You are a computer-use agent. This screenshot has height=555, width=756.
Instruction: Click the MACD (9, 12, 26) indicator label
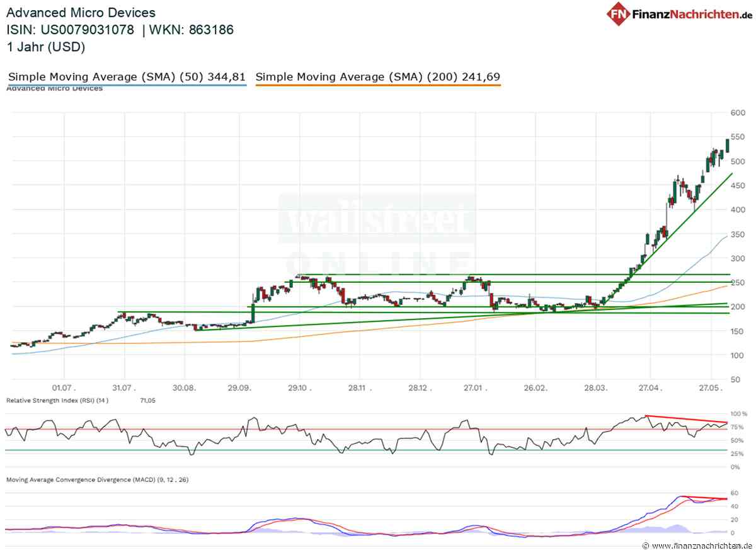(97, 480)
